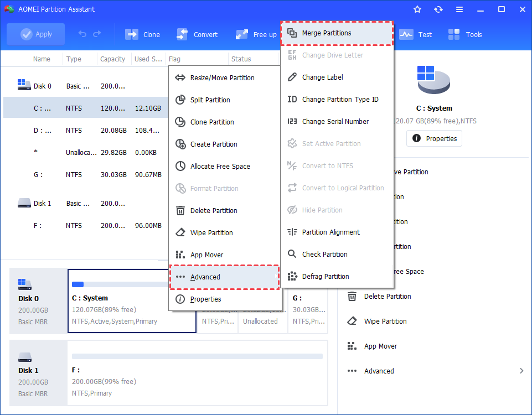
Task: Click the Type column header
Action: pos(74,59)
